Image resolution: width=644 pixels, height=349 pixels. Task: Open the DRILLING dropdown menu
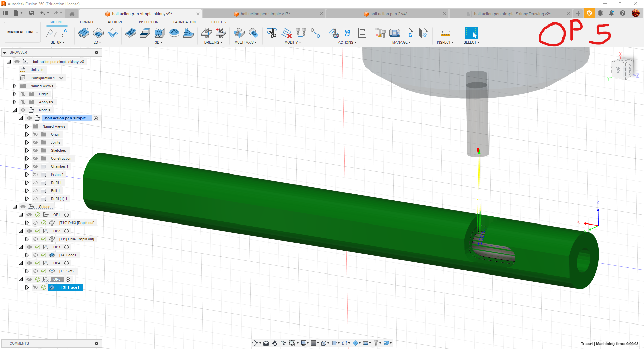click(x=213, y=42)
